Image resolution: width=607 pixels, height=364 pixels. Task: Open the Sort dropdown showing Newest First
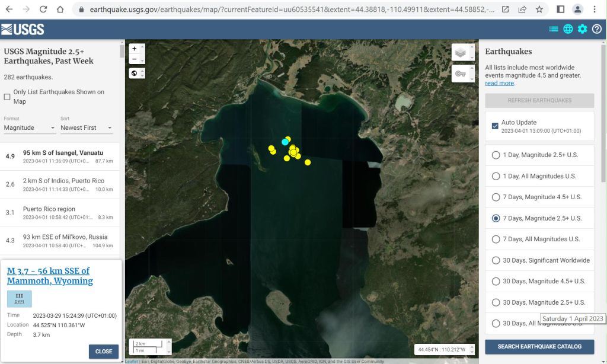click(87, 127)
